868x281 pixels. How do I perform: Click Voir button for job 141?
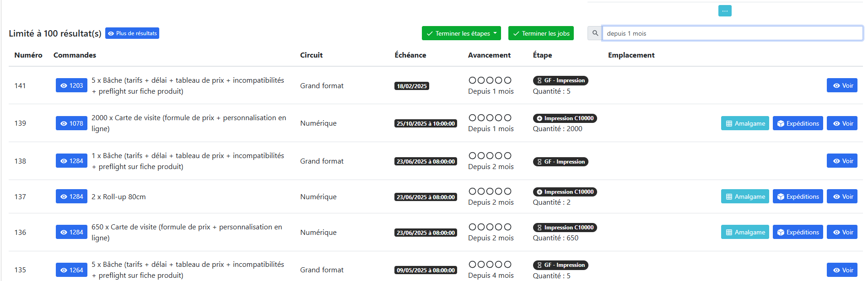(x=842, y=85)
